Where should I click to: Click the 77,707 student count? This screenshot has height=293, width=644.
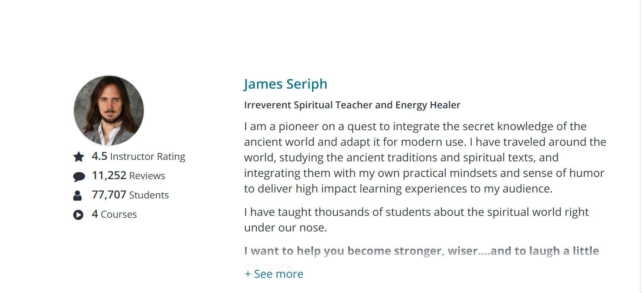(109, 195)
